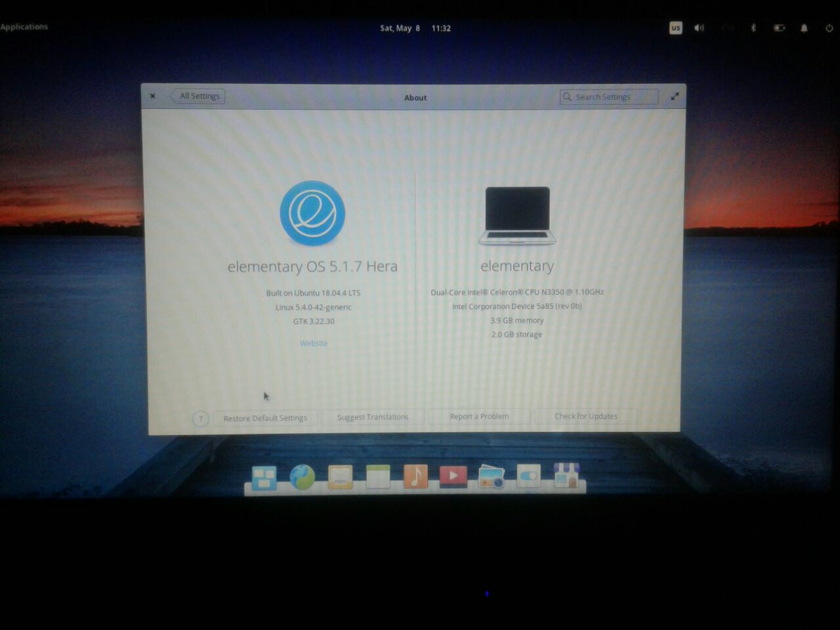This screenshot has height=630, width=840.
Task: Open the Calendar app in dock
Action: (378, 476)
